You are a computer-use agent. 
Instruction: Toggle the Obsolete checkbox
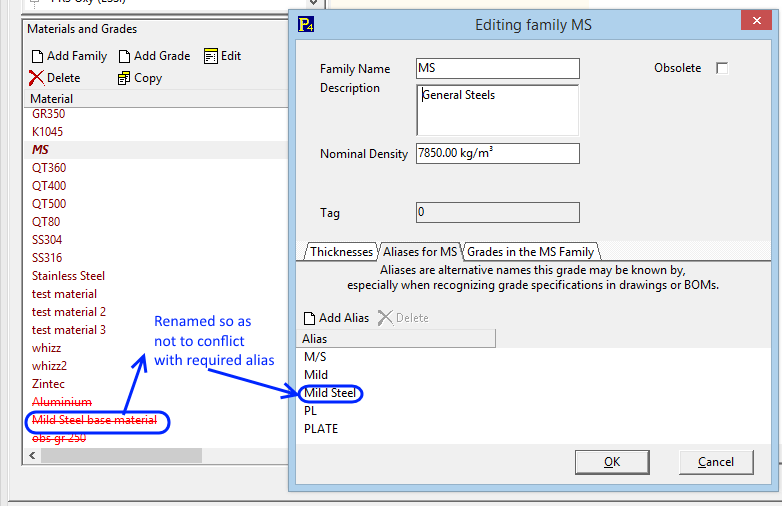pos(722,68)
